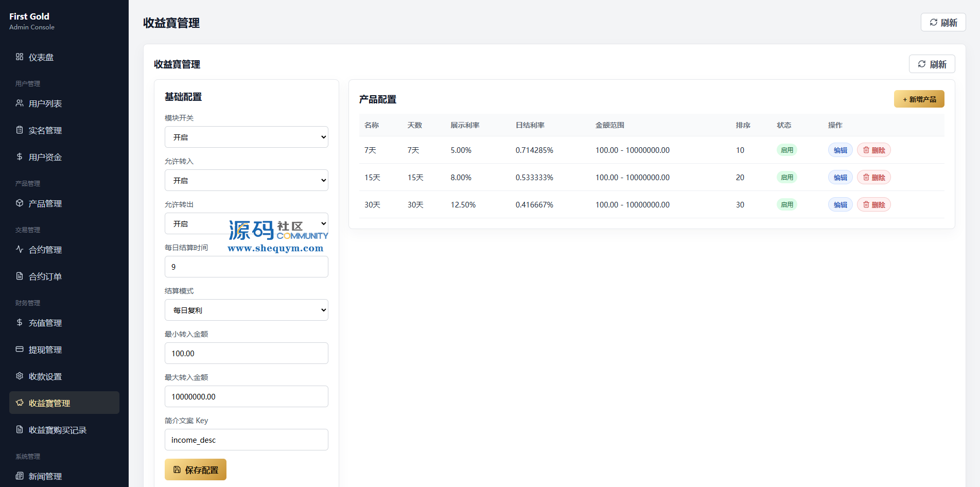980x487 pixels.
Task: Click the 启用 status badge for 30天 product
Action: pyautogui.click(x=786, y=205)
